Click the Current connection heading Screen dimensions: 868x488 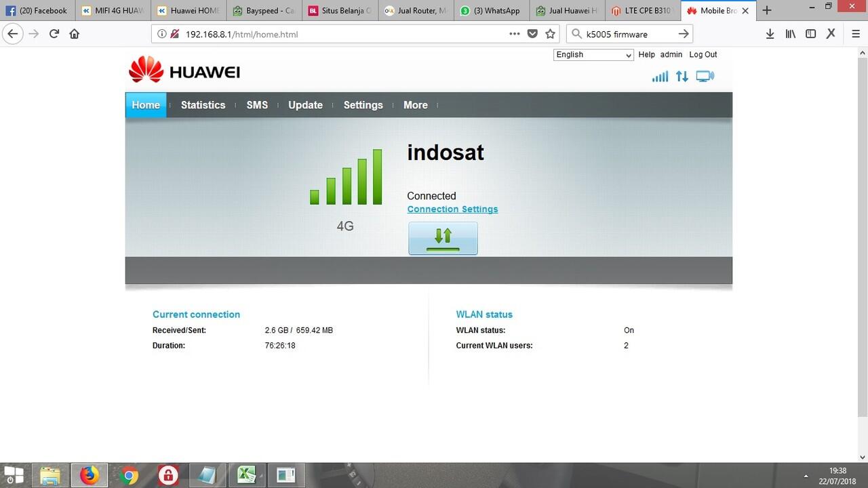[x=196, y=314]
